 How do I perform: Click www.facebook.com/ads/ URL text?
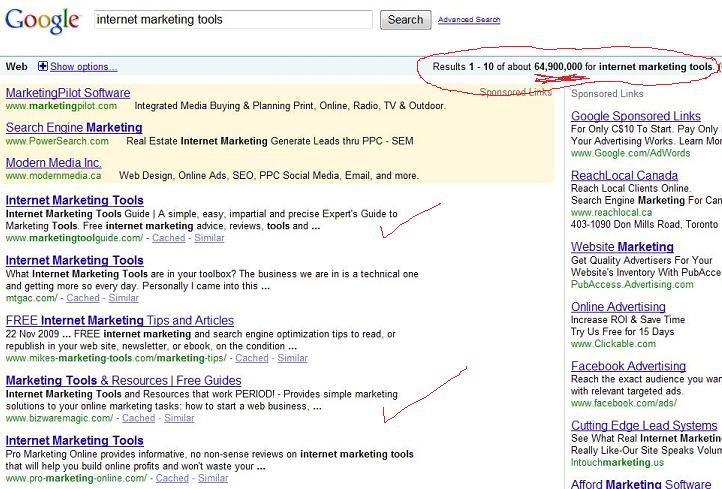tap(624, 403)
